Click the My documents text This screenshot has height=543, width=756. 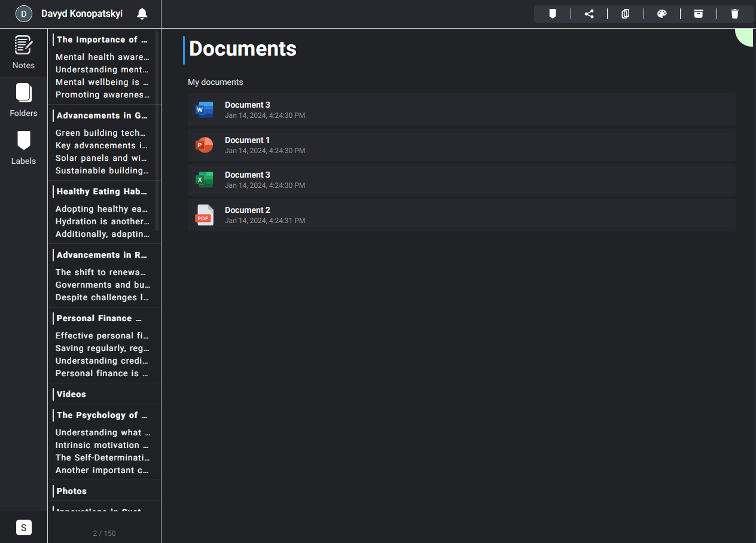(x=215, y=82)
